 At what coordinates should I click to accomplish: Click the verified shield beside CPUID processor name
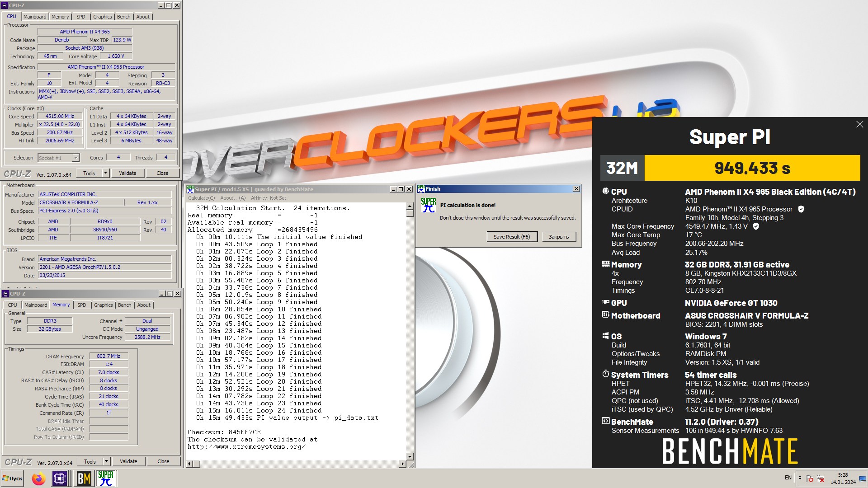[801, 209]
